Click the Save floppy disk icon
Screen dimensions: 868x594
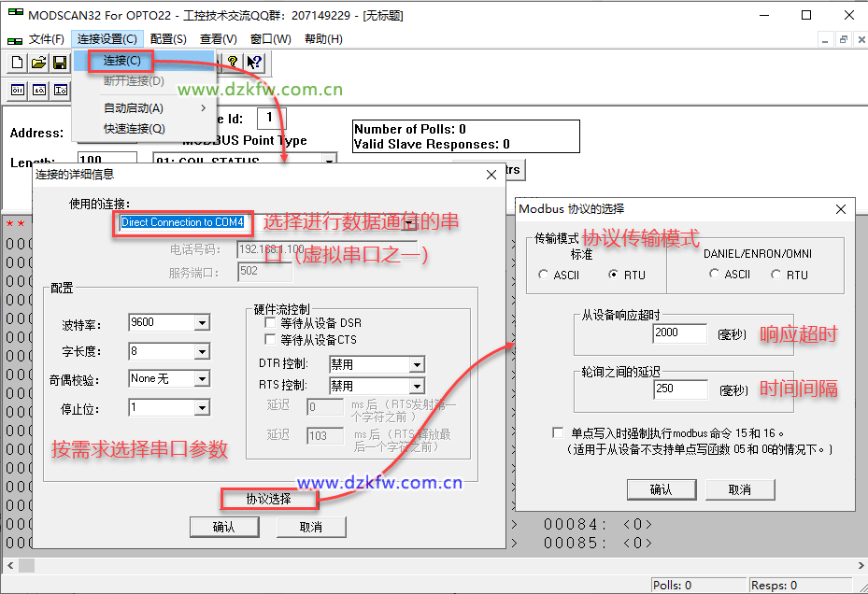pyautogui.click(x=60, y=63)
